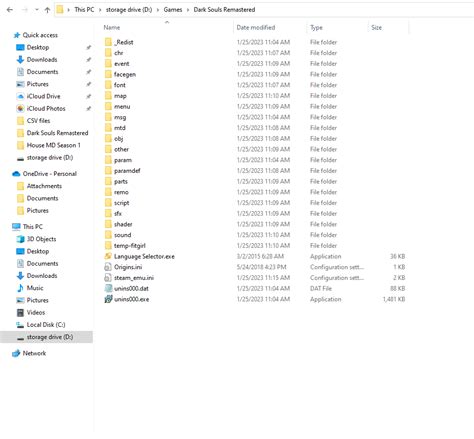Expand chevron after storage drive (D:) in path

tap(158, 10)
